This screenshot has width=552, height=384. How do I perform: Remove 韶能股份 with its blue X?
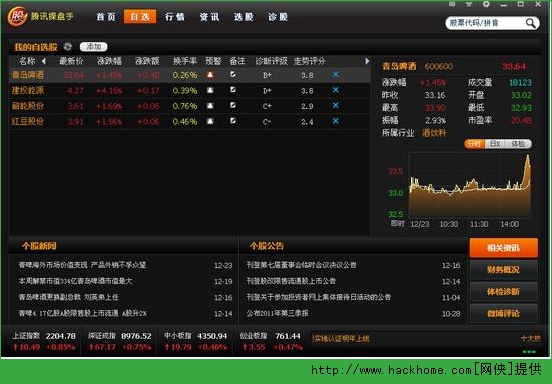(x=335, y=105)
